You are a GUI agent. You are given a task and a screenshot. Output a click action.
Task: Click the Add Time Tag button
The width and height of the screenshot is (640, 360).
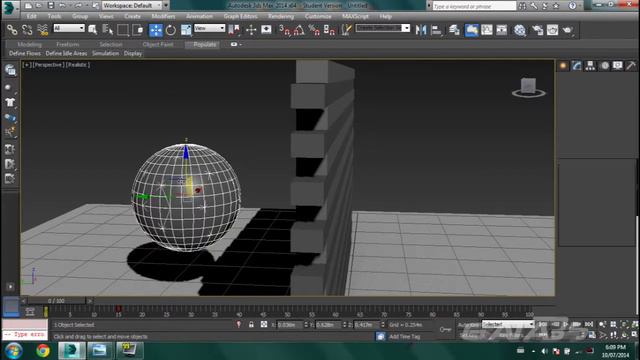pos(404,336)
